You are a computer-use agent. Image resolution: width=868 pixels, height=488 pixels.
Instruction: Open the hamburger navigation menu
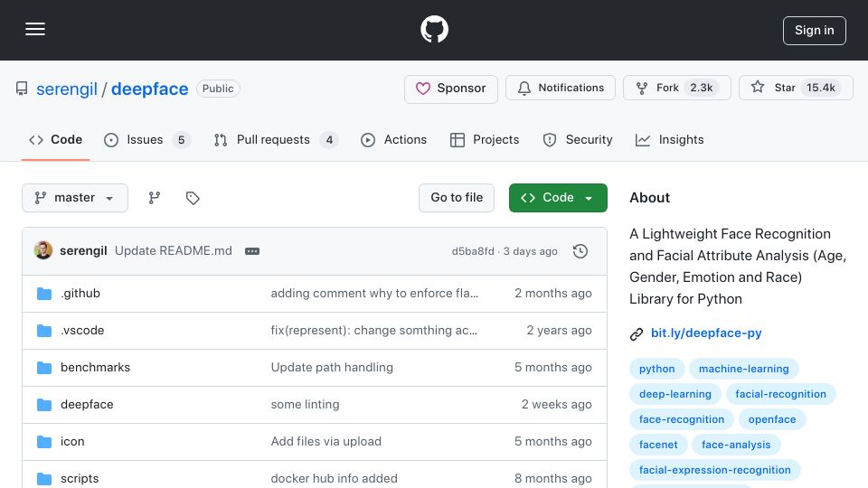[35, 29]
